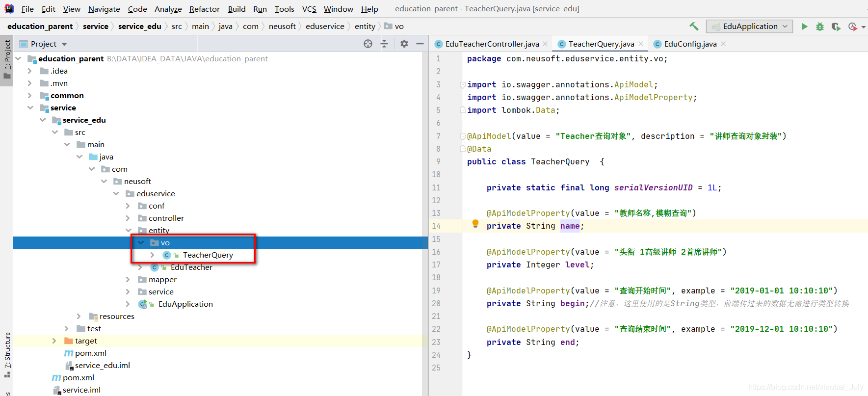Select the test folder
The height and width of the screenshot is (396, 868).
pyautogui.click(x=94, y=328)
